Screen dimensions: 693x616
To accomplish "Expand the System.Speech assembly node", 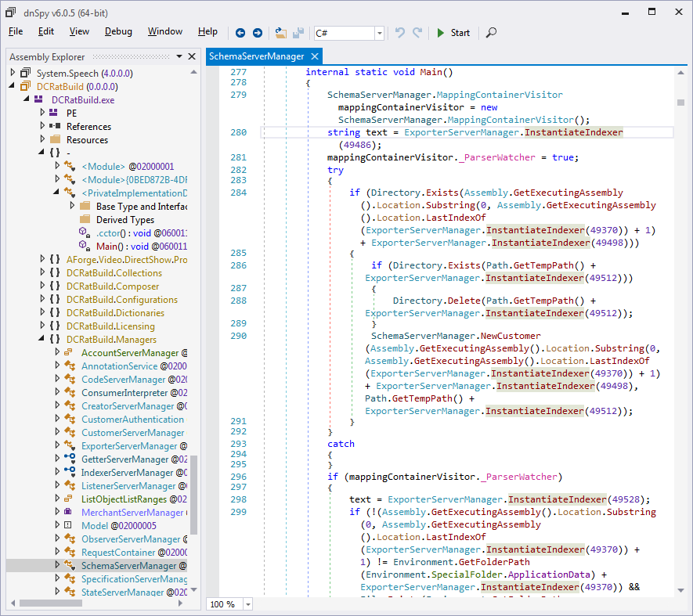I will 13,73.
